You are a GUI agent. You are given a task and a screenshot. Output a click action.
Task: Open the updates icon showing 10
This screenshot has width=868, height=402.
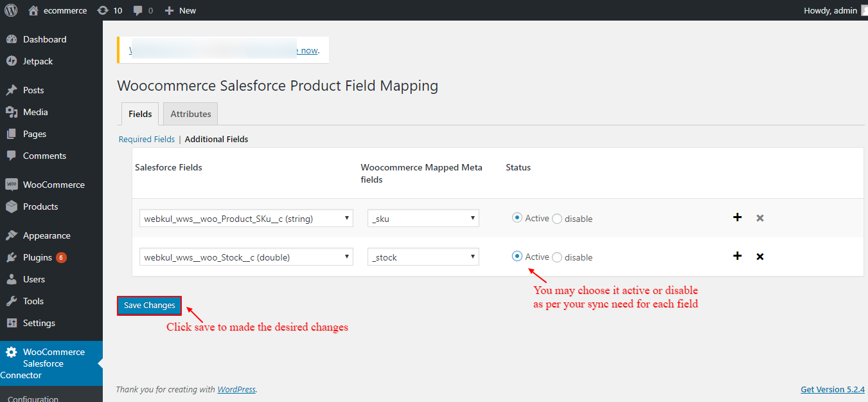pos(103,10)
